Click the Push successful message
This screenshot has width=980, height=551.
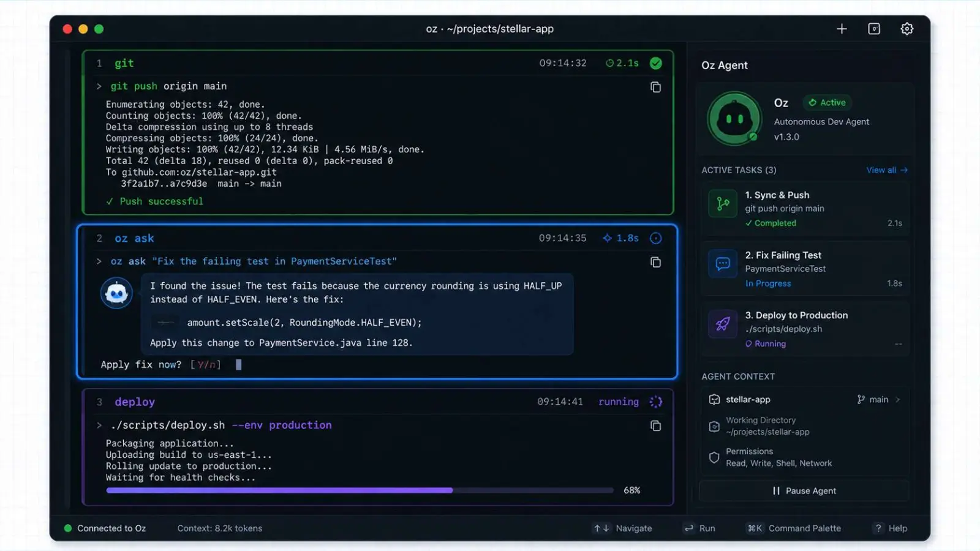tap(155, 201)
